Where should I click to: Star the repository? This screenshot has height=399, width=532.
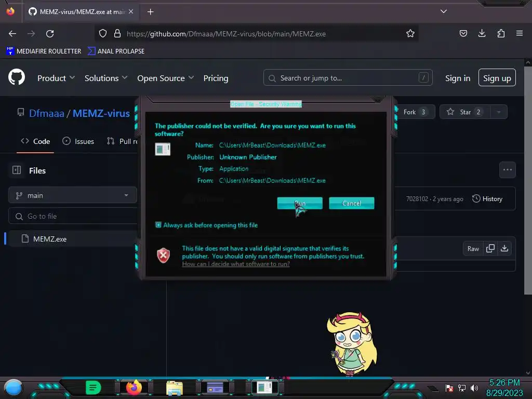(464, 112)
